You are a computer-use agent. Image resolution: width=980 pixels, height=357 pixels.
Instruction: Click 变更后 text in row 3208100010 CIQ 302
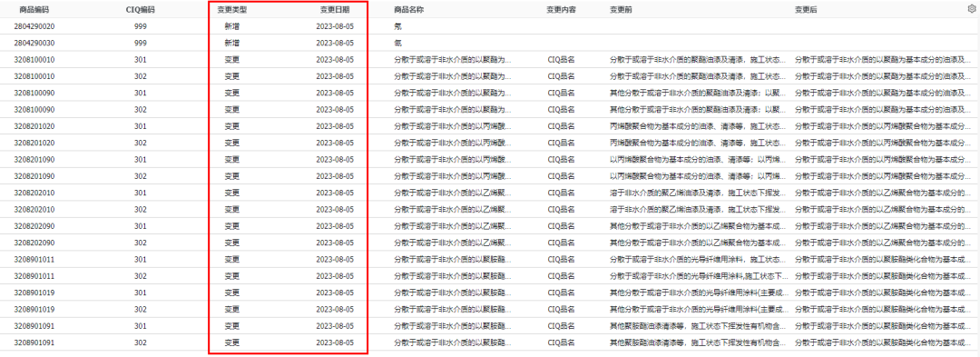(x=883, y=76)
